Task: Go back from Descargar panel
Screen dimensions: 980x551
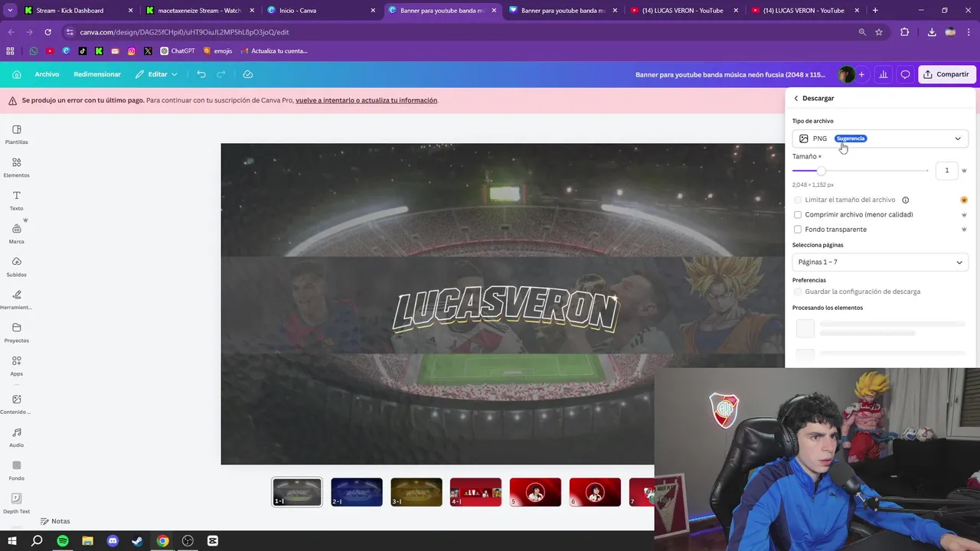Action: pyautogui.click(x=796, y=98)
